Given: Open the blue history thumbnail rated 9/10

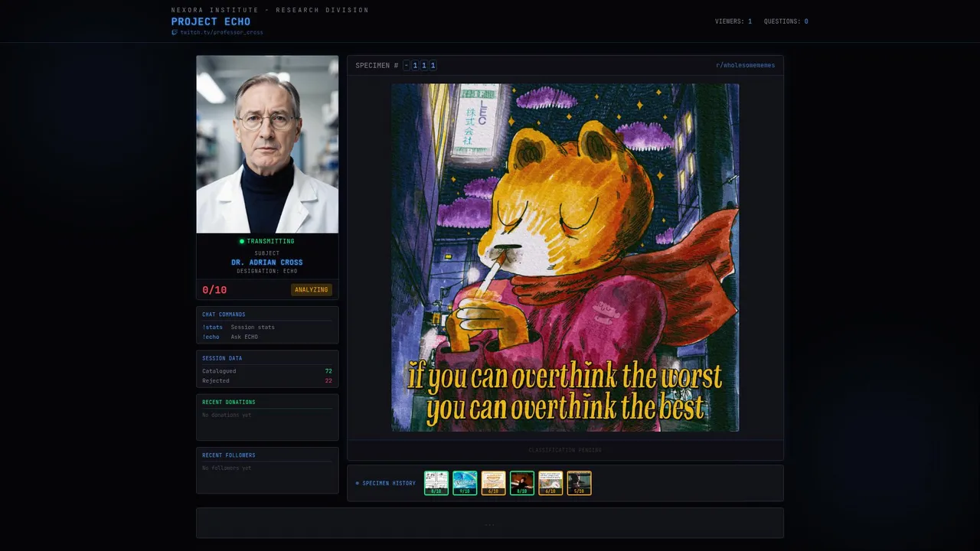Looking at the screenshot, I should [x=465, y=483].
